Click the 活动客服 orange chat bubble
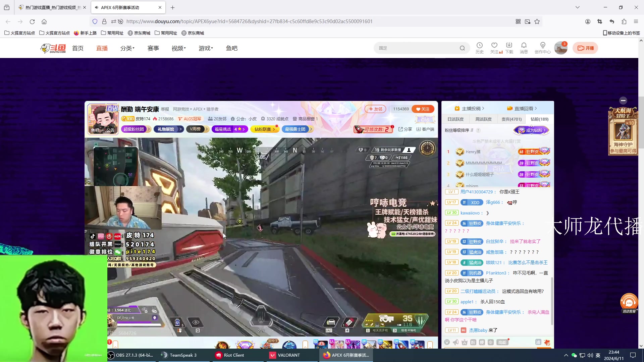This screenshot has width=644, height=362. tap(629, 303)
